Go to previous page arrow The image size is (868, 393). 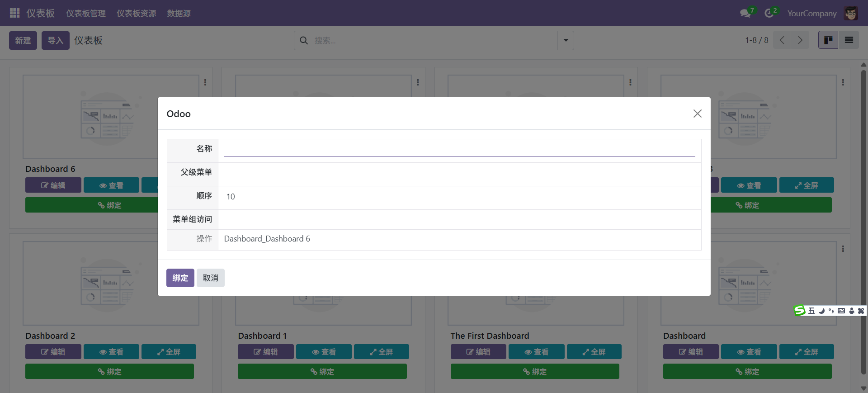click(x=782, y=40)
